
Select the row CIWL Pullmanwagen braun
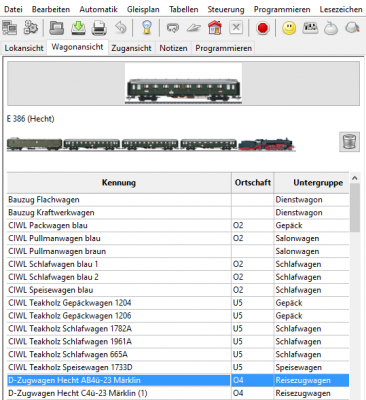[178, 251]
